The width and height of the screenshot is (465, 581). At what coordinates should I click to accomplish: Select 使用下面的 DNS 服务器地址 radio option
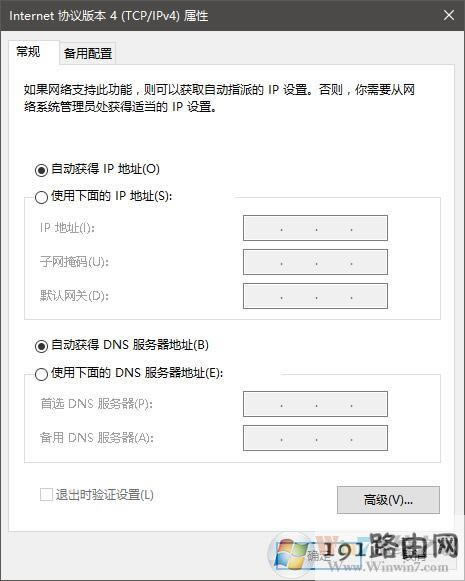[x=41, y=374]
